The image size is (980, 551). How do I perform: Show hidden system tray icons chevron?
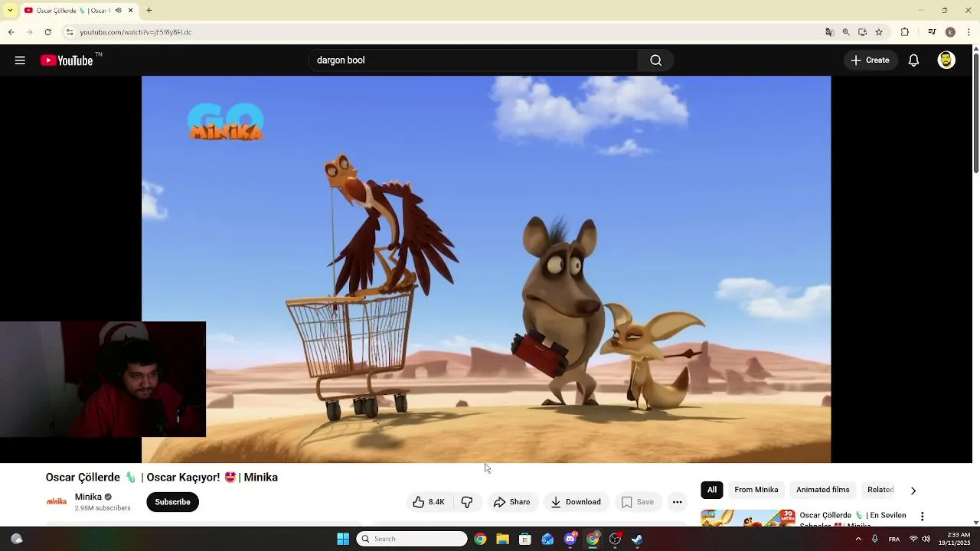pos(858,539)
